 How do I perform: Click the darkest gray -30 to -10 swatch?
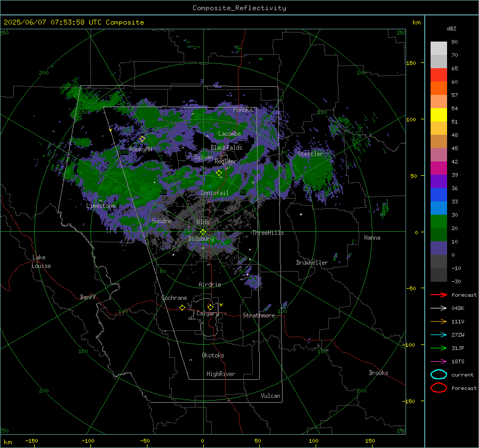[439, 275]
